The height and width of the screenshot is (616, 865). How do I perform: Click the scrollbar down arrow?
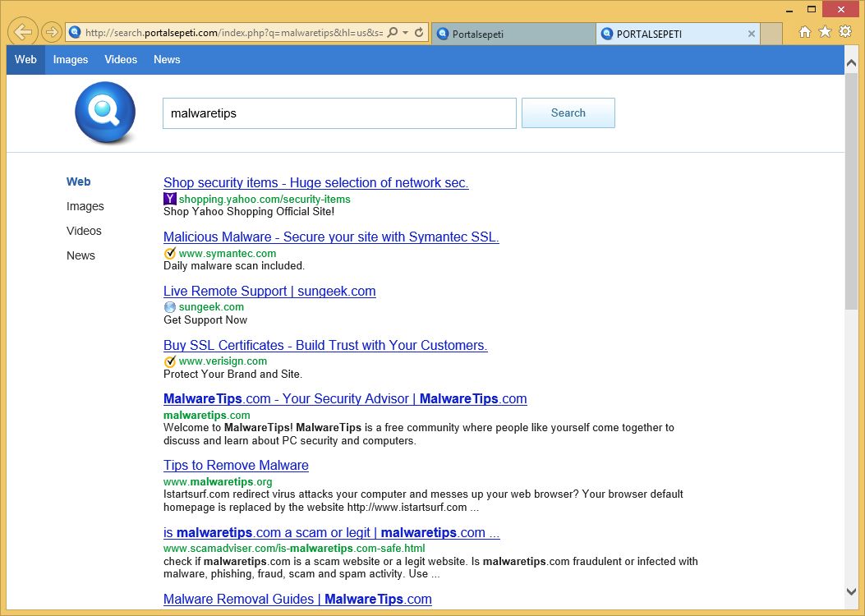point(851,591)
